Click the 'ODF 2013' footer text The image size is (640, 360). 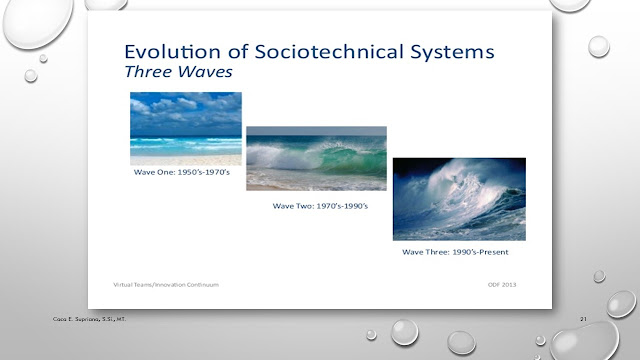(502, 284)
